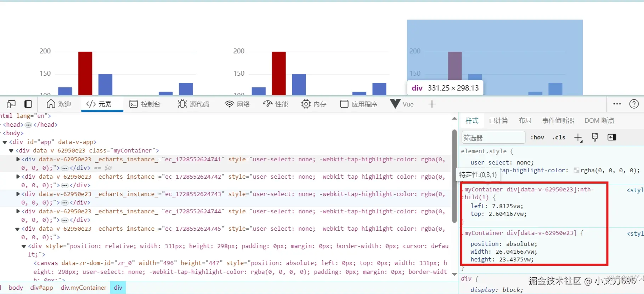Open the style source link of nth-child rule
The width and height of the screenshot is (644, 294).
click(x=635, y=190)
